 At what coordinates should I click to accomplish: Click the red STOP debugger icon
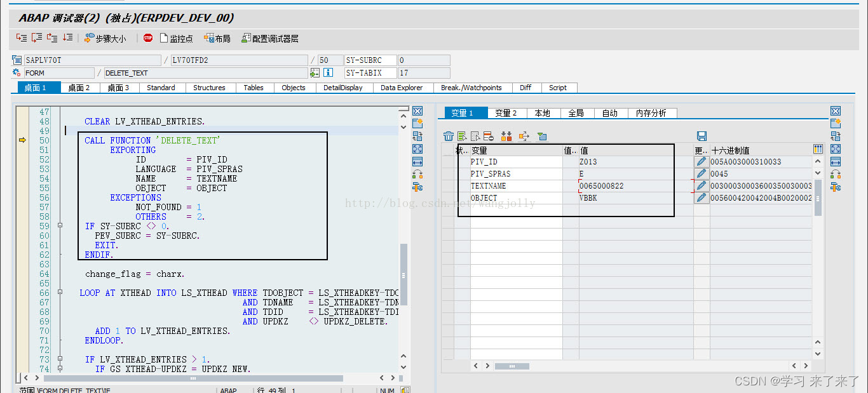coord(147,38)
